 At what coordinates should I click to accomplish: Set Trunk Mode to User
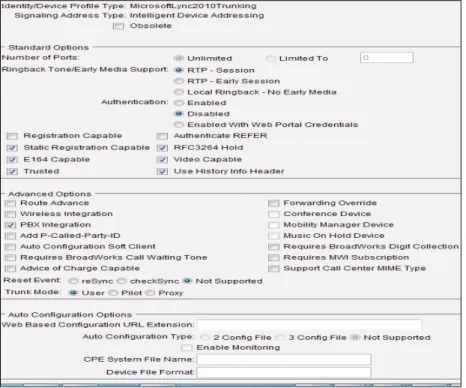[x=73, y=293]
